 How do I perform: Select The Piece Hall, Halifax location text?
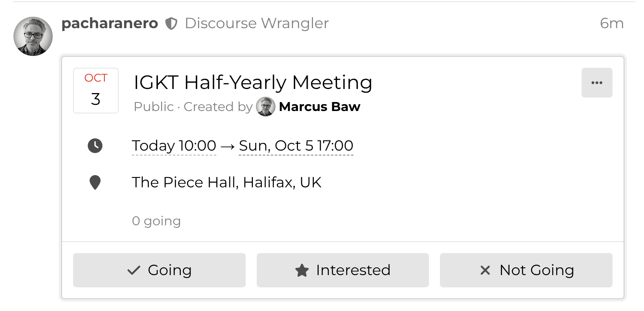point(227,182)
